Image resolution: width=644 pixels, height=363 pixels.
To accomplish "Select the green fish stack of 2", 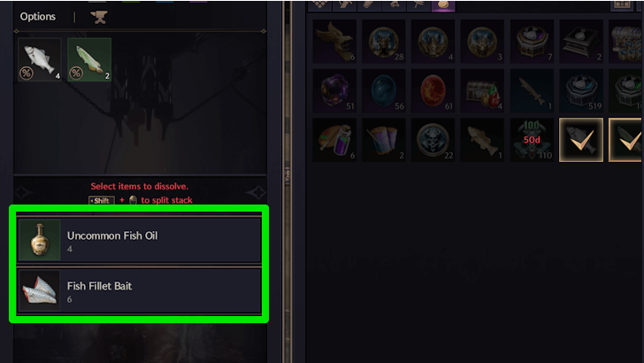I will click(x=89, y=59).
